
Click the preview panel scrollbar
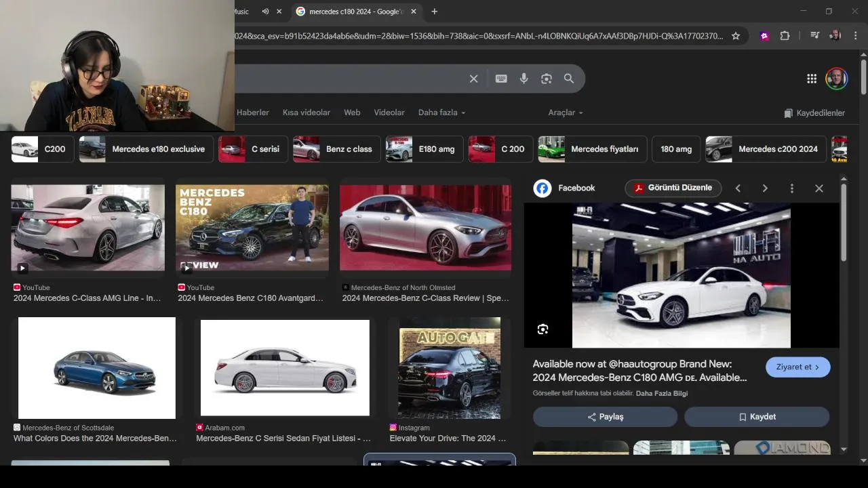pos(844,224)
